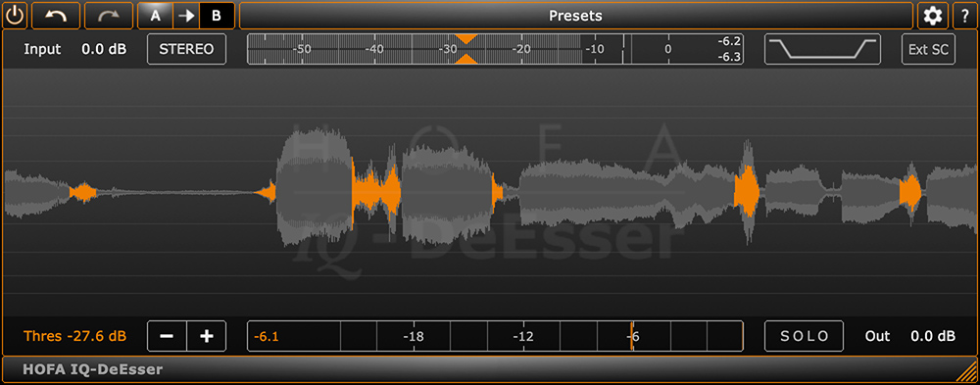Image resolution: width=980 pixels, height=385 pixels.
Task: Change the STEREO channel mode
Action: point(186,49)
